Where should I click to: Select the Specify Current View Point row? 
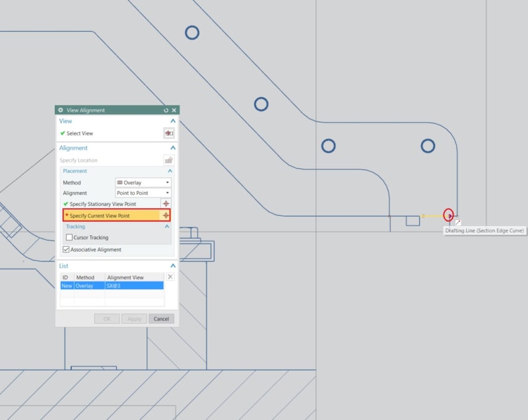tap(117, 215)
